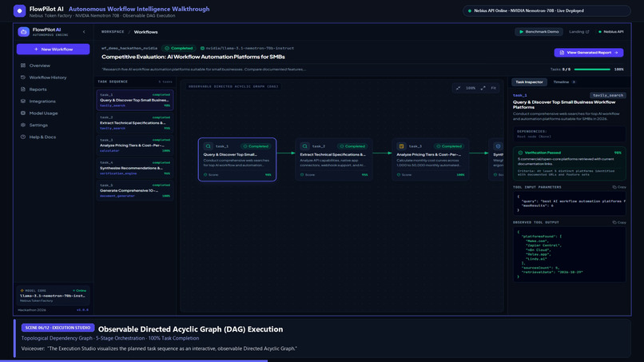Open Settings via its gear icon

pyautogui.click(x=23, y=125)
